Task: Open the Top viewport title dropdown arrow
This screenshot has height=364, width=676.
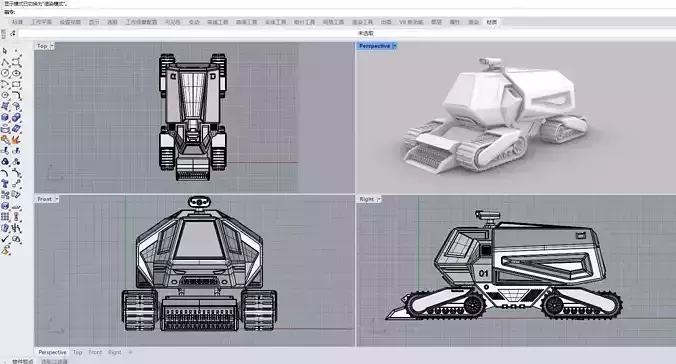Action: pyautogui.click(x=52, y=46)
